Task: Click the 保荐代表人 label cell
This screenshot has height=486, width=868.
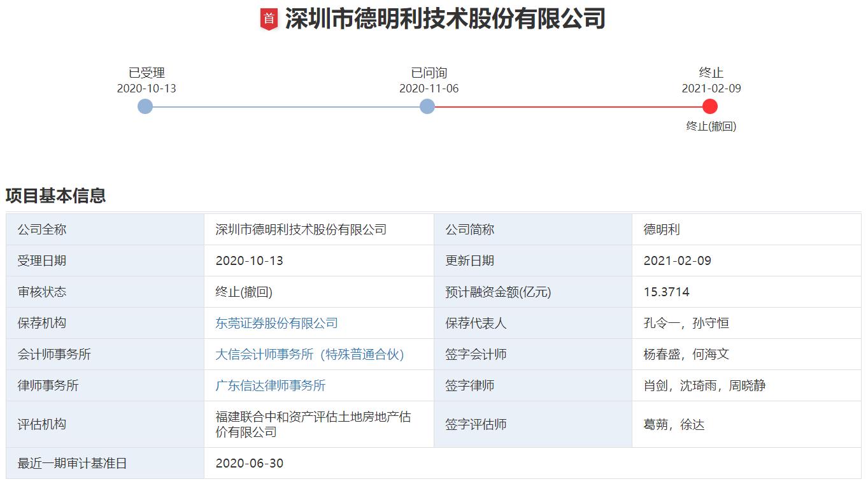Action: coord(533,323)
